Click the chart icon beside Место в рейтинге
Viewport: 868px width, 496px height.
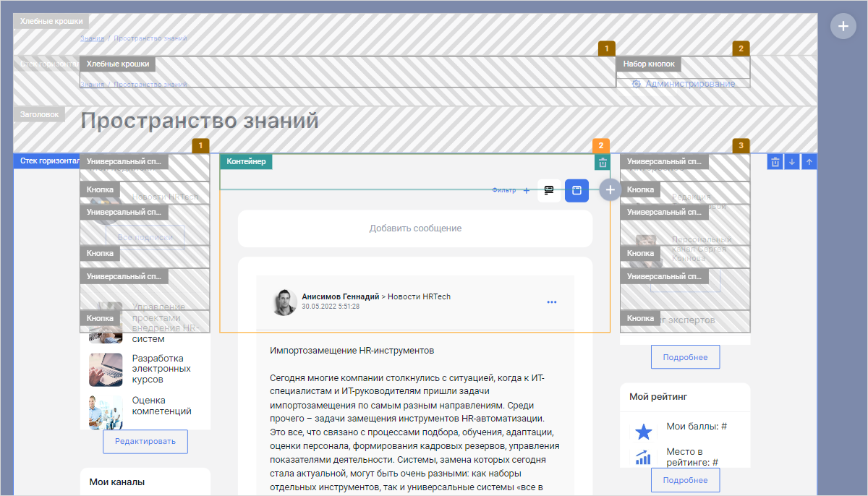point(643,458)
